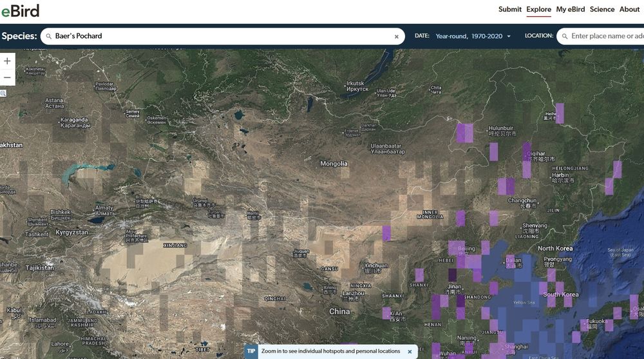Click the location search magnifier icon
This screenshot has width=644, height=359.
click(565, 36)
